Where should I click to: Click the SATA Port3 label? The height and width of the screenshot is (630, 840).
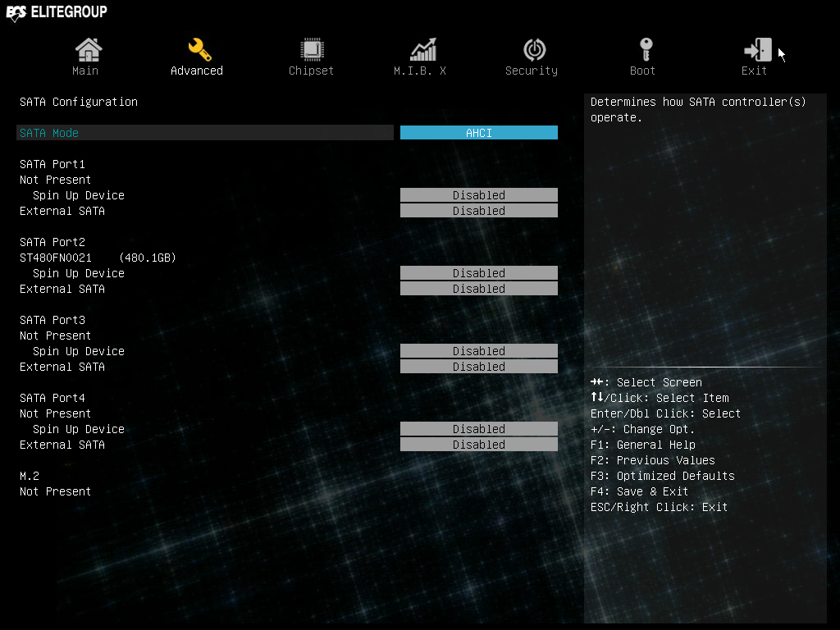coord(52,321)
